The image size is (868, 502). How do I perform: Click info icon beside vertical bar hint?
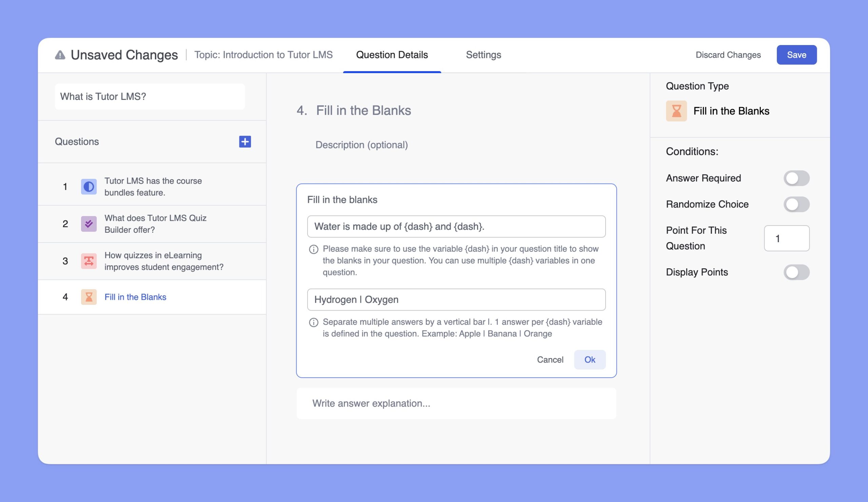point(313,322)
